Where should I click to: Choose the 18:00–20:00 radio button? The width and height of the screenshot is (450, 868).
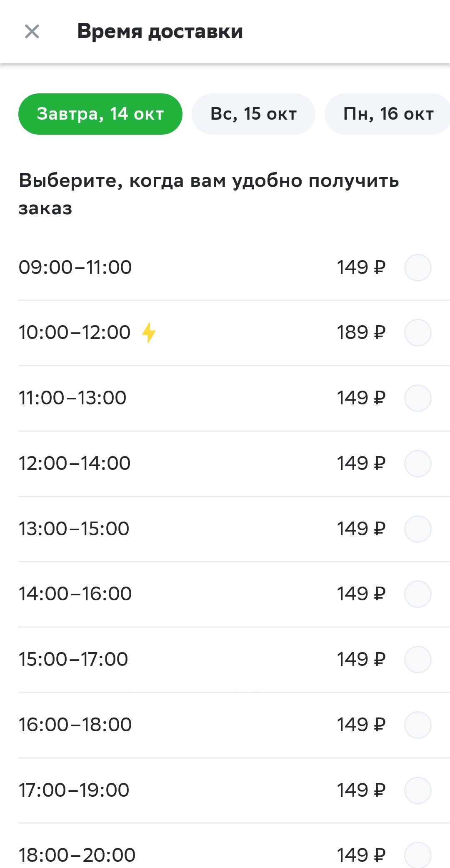pyautogui.click(x=417, y=855)
